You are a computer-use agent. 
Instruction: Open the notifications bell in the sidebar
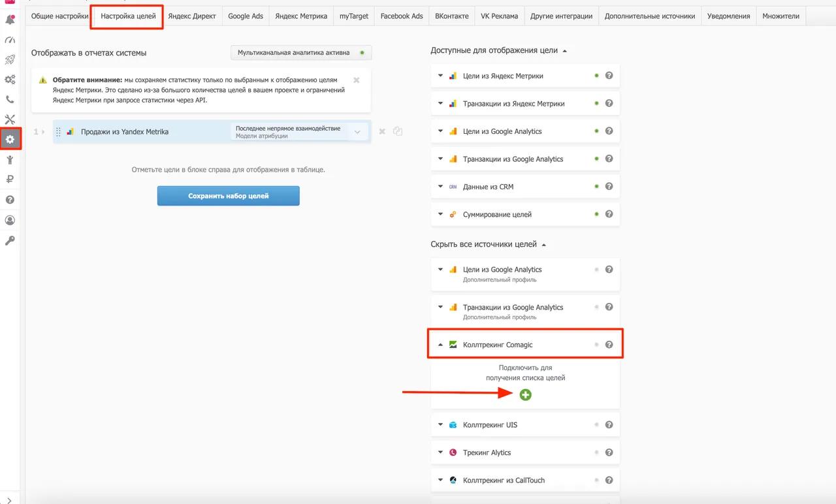(10, 20)
